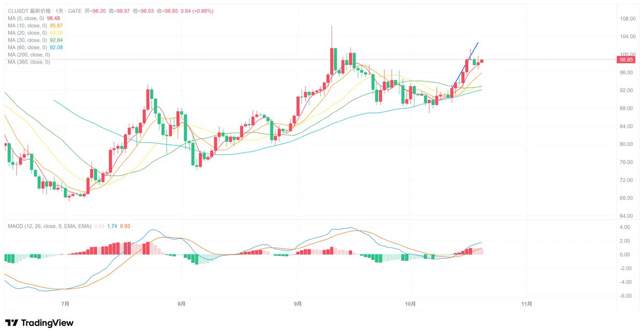This screenshot has width=644, height=336.
Task: Select the MA (20, close, 0) indicator label
Action: click(27, 33)
